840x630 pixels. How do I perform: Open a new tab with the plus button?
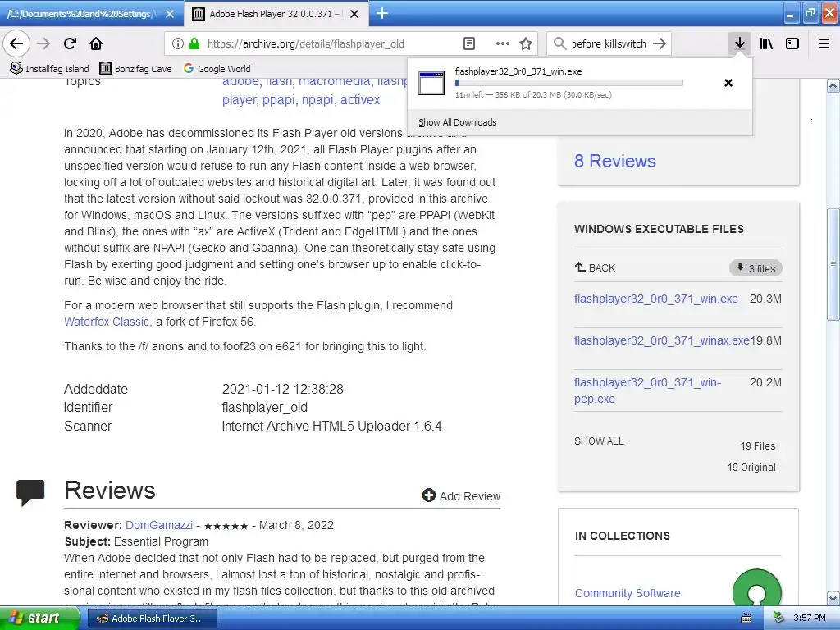tap(382, 13)
